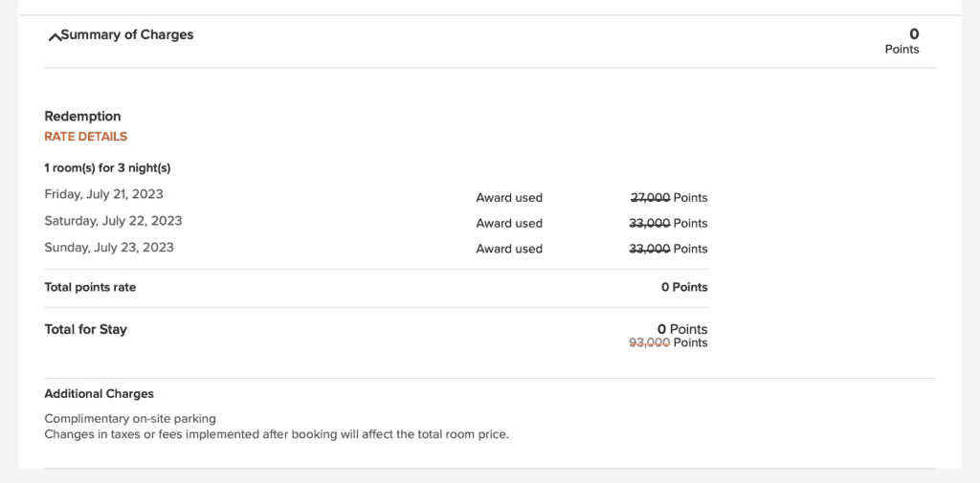Image resolution: width=980 pixels, height=483 pixels.
Task: Click the 0 Points summary header total
Action: [902, 41]
